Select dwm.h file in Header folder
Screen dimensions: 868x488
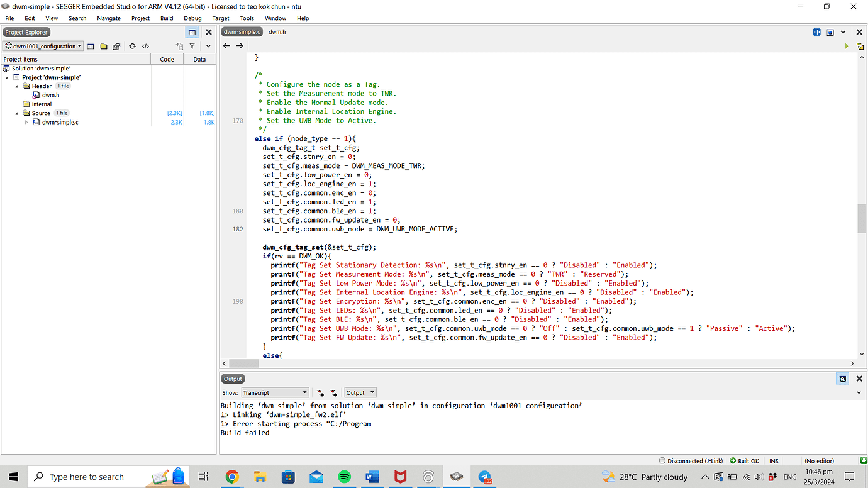(x=50, y=95)
